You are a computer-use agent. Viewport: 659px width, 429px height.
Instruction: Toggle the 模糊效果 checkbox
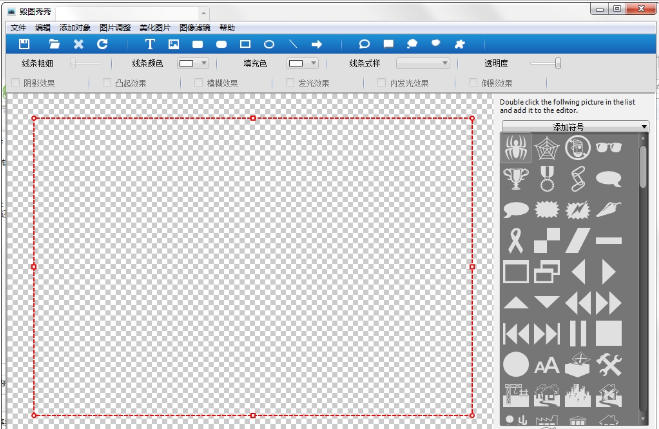coord(198,83)
